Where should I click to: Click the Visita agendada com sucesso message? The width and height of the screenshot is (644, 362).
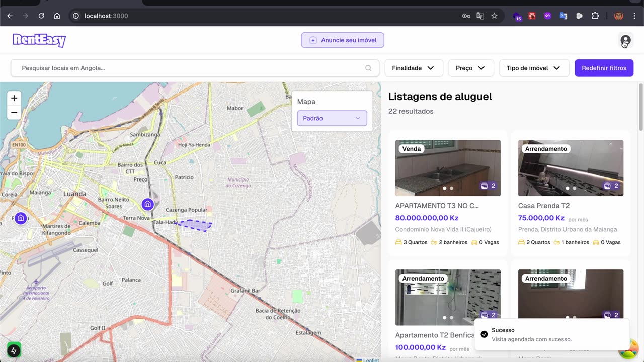coord(532,339)
